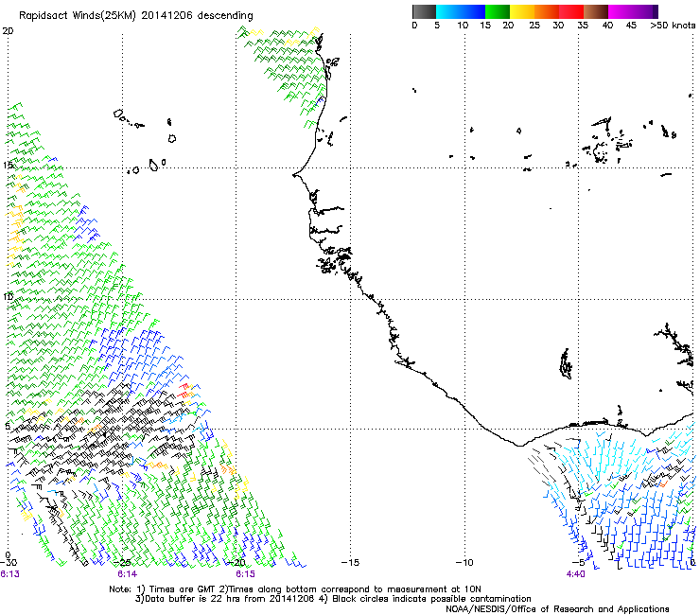Click the longitude '-25' label on the bottom axis
The height and width of the screenshot is (615, 700).
coord(122,563)
